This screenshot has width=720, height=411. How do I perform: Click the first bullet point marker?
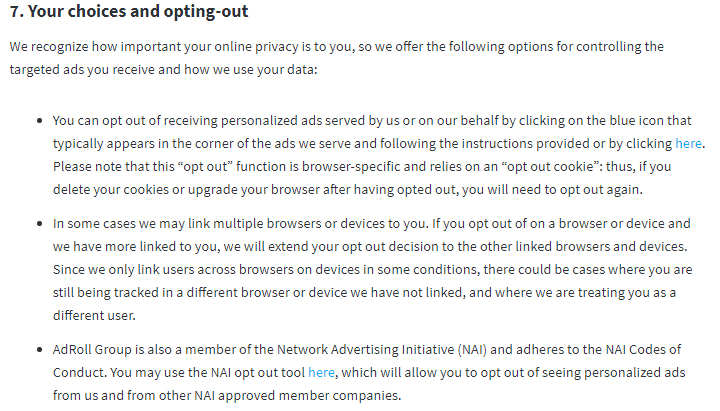coord(40,121)
